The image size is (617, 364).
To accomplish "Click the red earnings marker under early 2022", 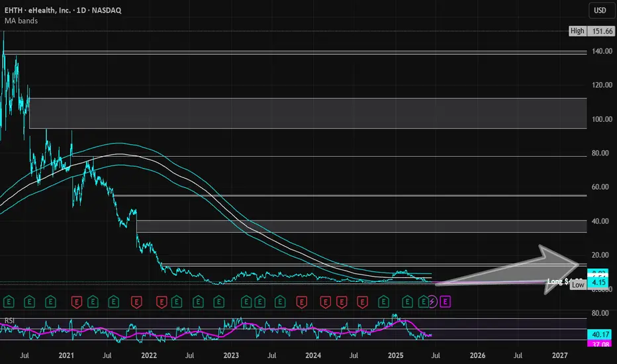I will pos(162,302).
